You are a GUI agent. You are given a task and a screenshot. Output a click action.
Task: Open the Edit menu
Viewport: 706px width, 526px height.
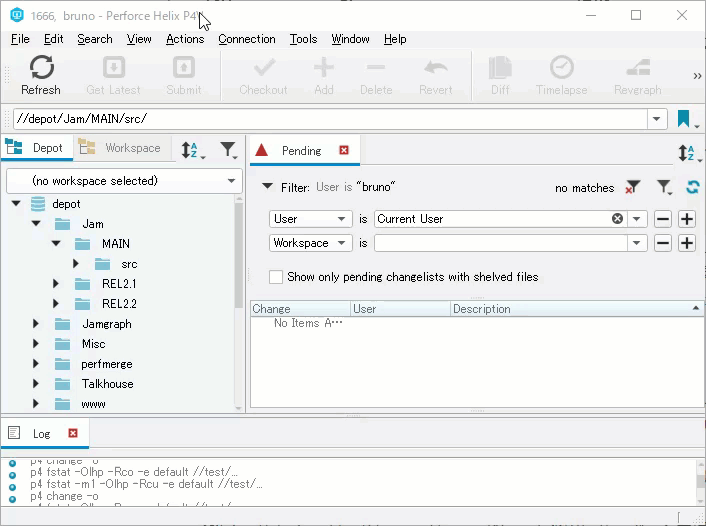[54, 39]
